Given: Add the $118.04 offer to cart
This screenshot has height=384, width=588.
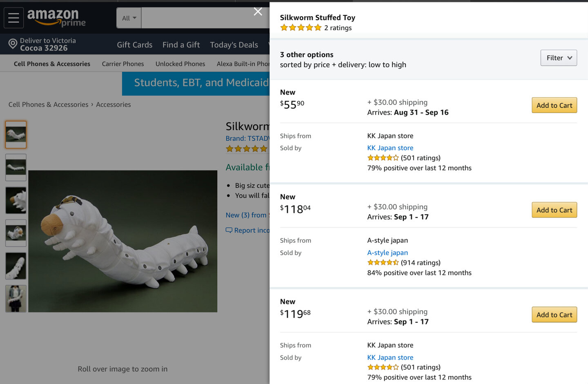Looking at the screenshot, I should [554, 210].
